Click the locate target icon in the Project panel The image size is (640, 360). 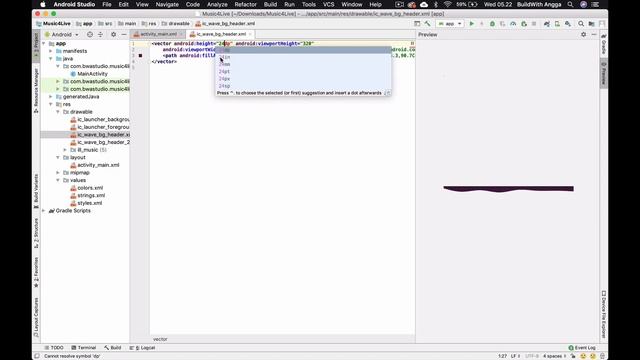click(90, 35)
